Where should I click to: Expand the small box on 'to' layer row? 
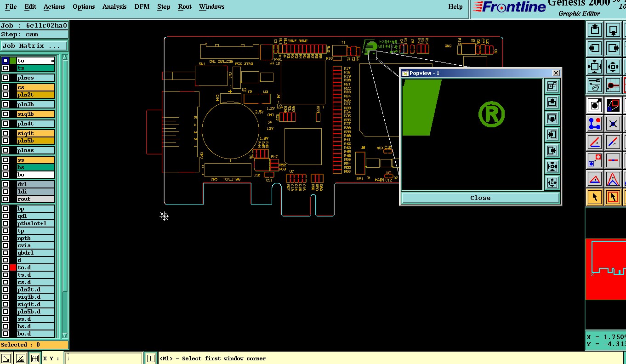(52, 61)
